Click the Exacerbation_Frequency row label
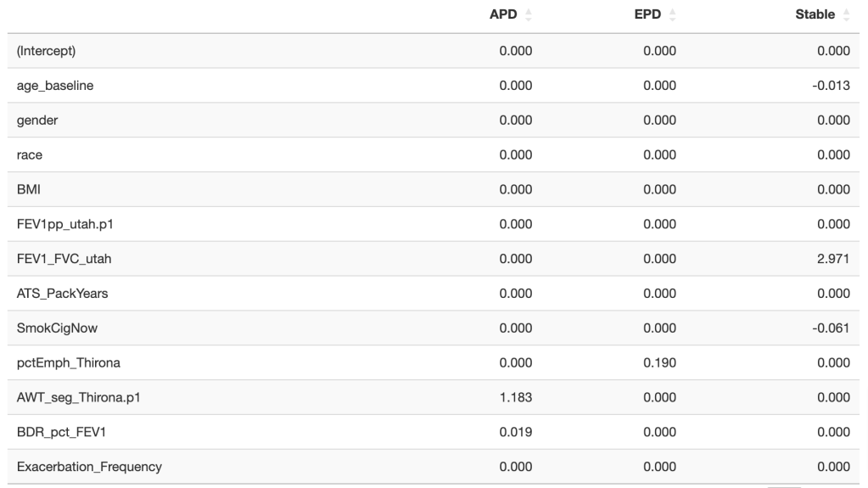868x488 pixels. pos(89,467)
